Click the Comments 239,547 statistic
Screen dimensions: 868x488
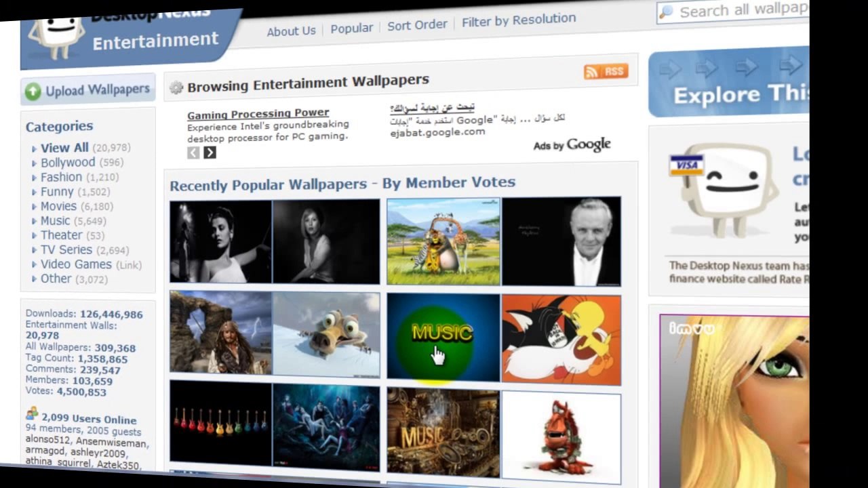(x=73, y=370)
